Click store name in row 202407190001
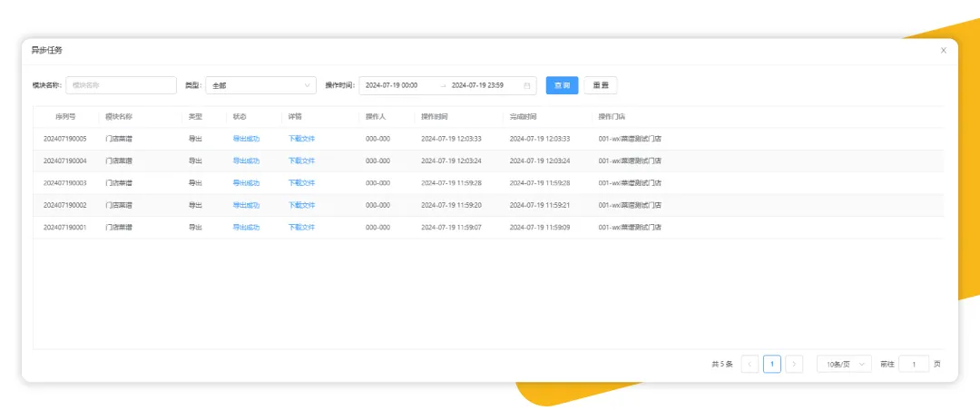The width and height of the screenshot is (980, 420). (x=630, y=228)
